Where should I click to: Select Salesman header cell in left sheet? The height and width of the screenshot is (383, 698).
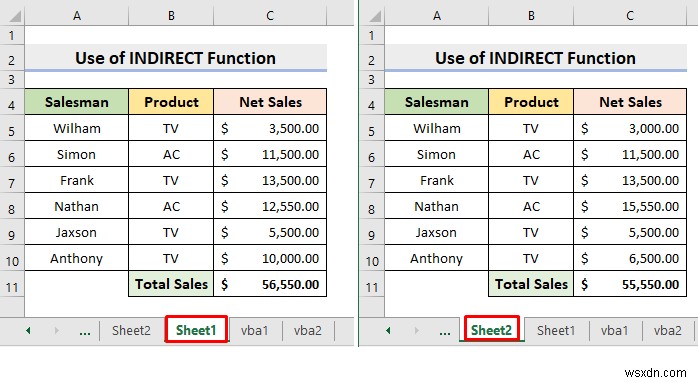click(x=77, y=102)
